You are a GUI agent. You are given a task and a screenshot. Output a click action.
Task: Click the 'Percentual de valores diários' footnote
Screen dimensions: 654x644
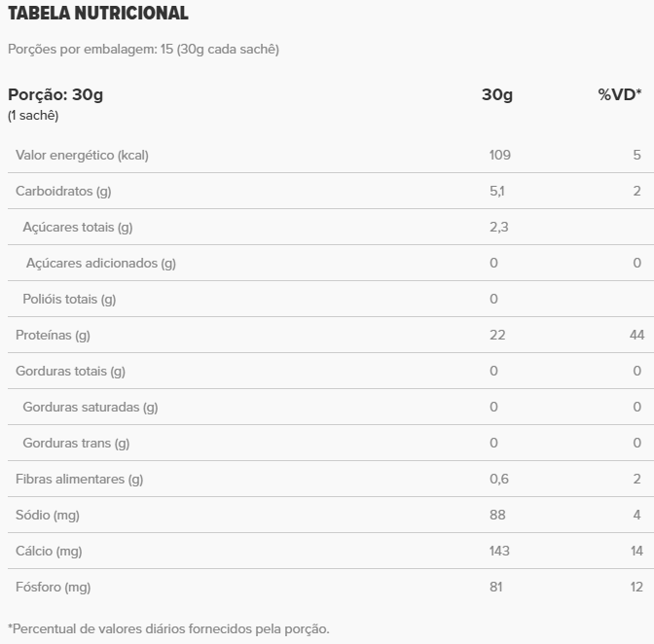[168, 628]
